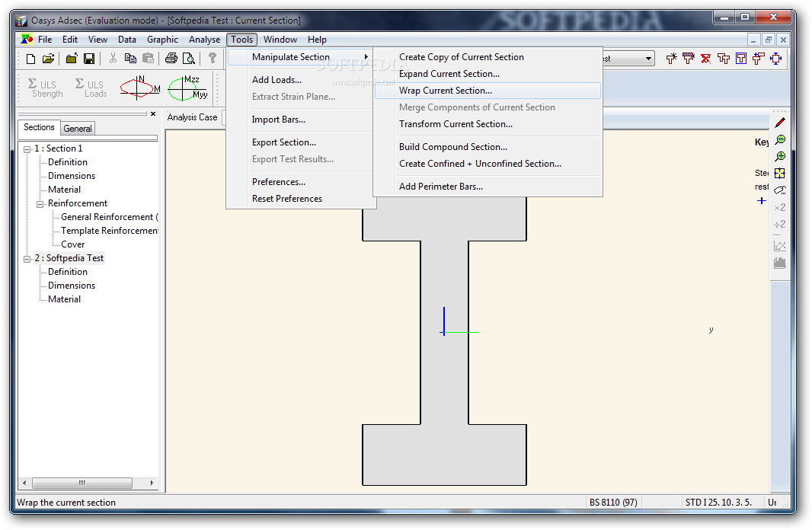Open the section selector dropdown in toolbar
This screenshot has height=530, width=812.
(648, 59)
